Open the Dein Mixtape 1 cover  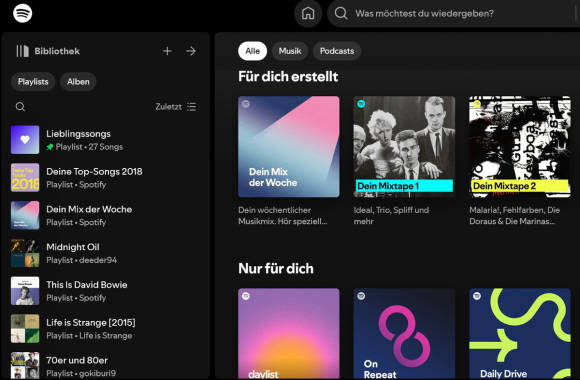pyautogui.click(x=404, y=147)
